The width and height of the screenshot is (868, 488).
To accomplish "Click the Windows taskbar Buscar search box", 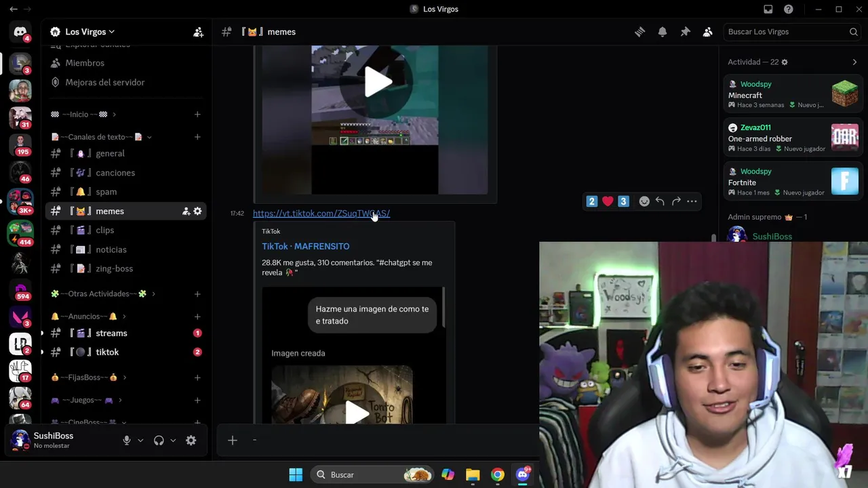I will 372,474.
